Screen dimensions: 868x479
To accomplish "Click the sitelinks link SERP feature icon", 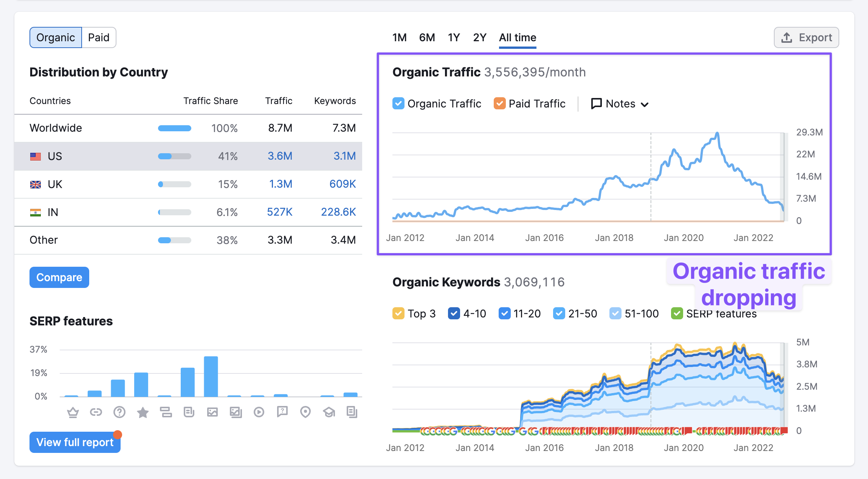I will point(96,412).
